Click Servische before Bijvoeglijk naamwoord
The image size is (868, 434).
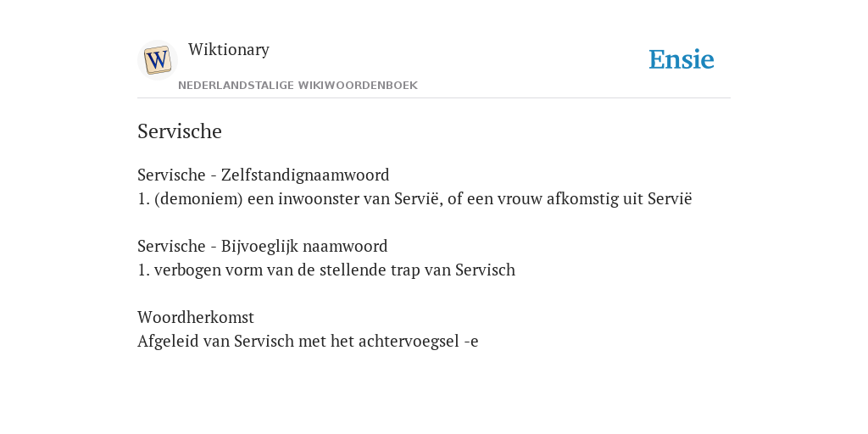pyautogui.click(x=171, y=247)
